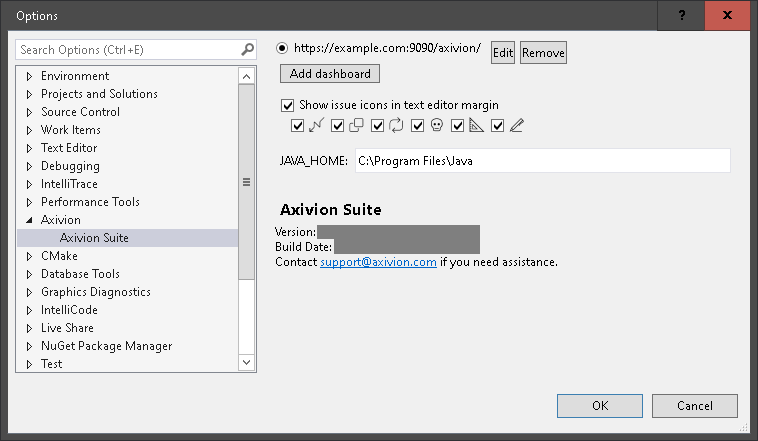758x441 pixels.
Task: Expand the NuGet Package Manager node
Action: pos(29,346)
